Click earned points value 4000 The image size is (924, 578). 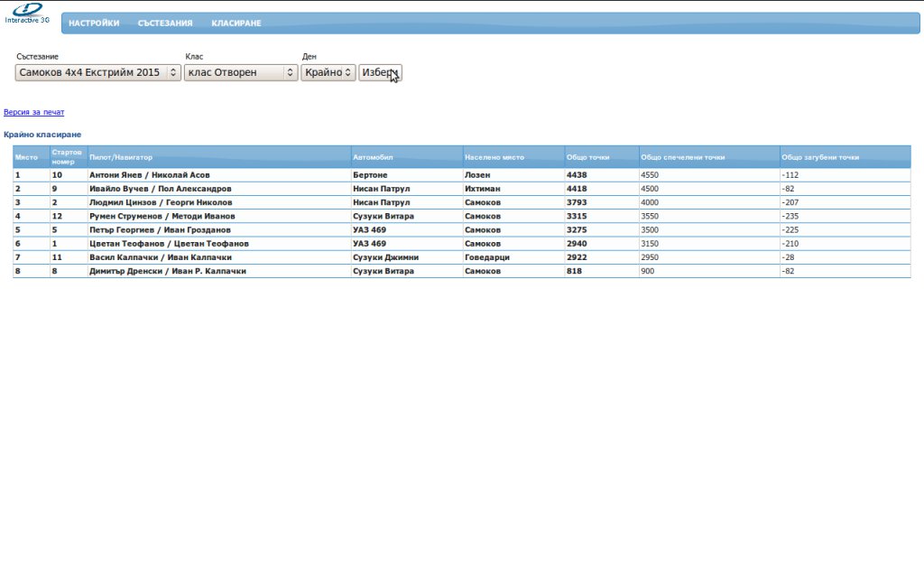pos(650,202)
